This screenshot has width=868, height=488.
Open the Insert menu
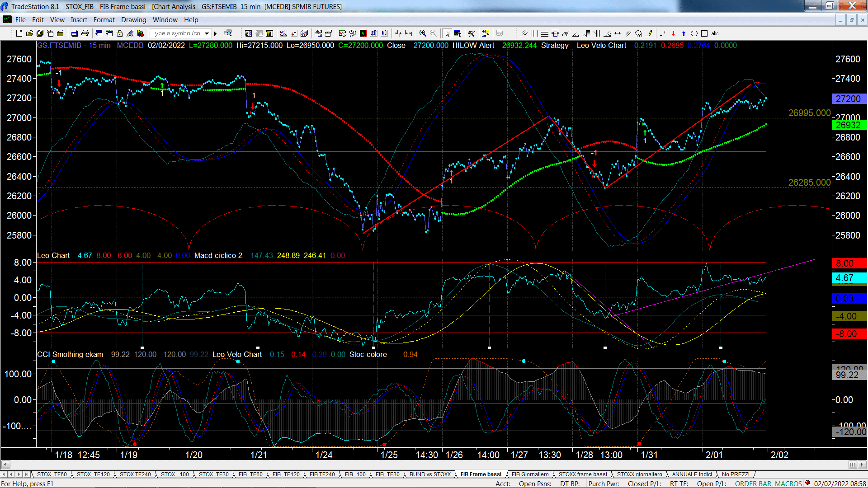[x=79, y=20]
